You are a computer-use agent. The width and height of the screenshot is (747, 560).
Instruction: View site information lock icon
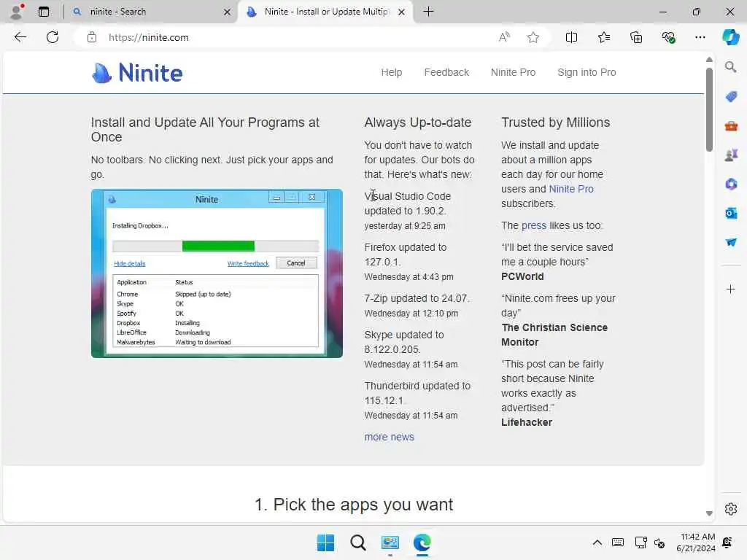[x=92, y=37]
